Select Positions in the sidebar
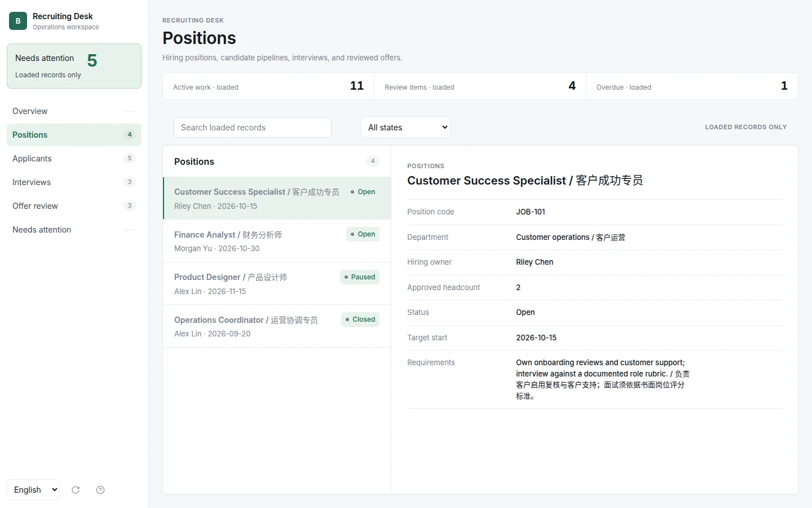812x508 pixels. 74,135
